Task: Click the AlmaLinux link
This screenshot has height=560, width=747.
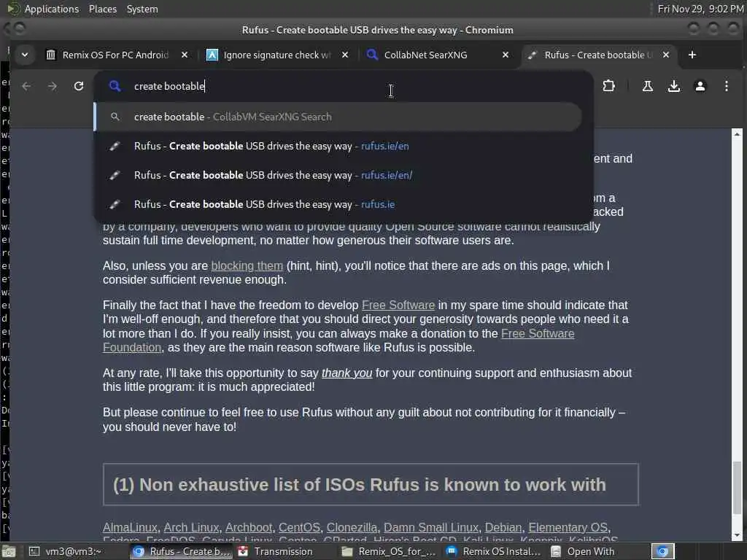Action: (x=130, y=528)
